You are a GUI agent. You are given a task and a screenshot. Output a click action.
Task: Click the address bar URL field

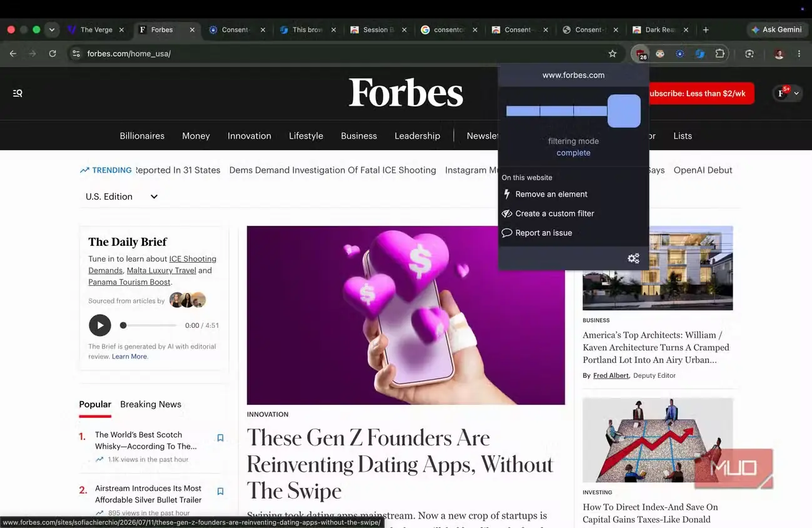[x=344, y=54]
